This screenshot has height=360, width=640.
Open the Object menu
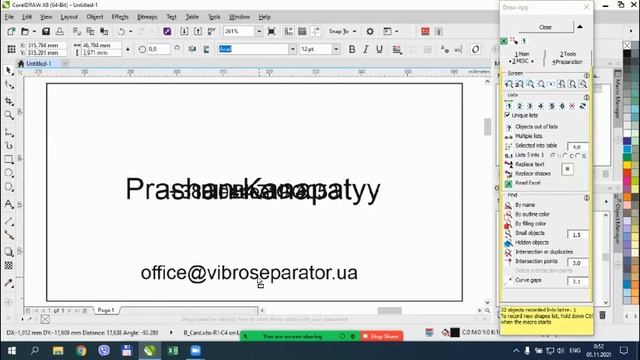tap(95, 17)
